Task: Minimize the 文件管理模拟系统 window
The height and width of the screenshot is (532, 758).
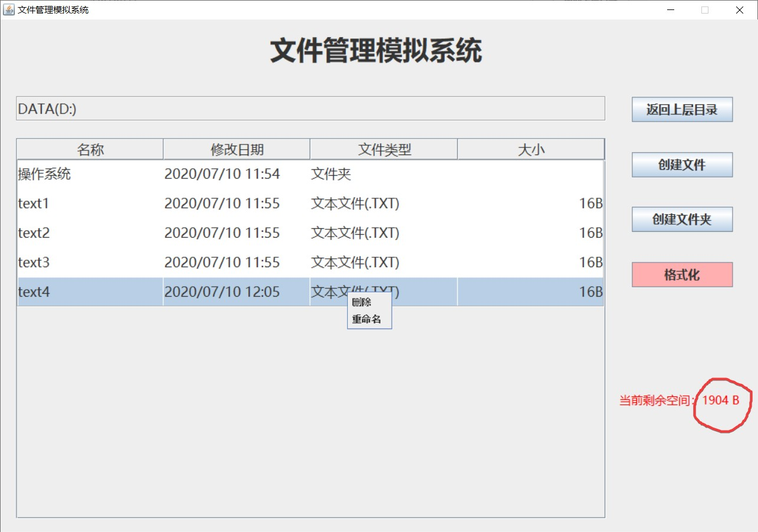Action: 671,10
